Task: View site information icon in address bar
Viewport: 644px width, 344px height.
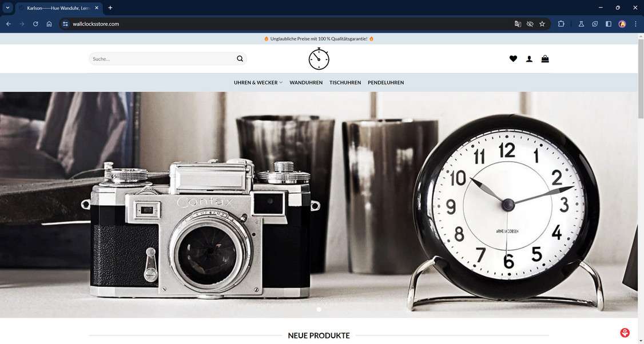Action: point(65,24)
